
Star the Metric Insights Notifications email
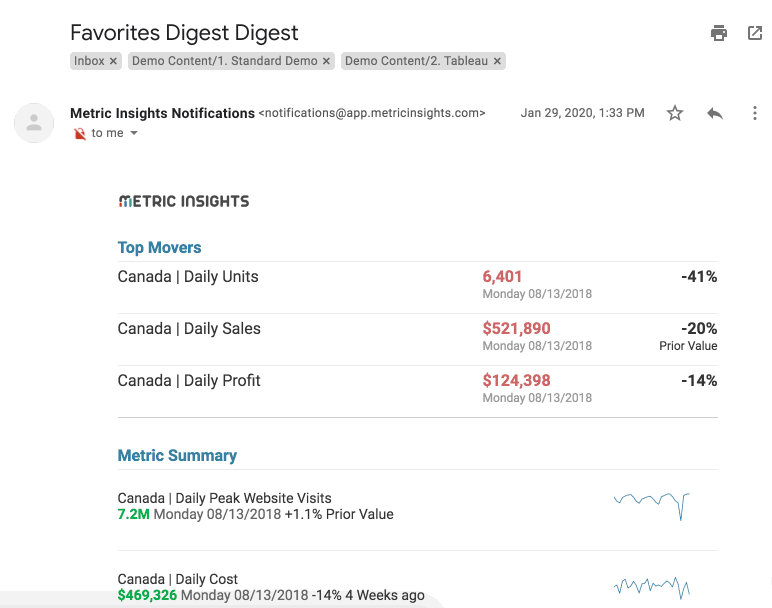[x=675, y=113]
